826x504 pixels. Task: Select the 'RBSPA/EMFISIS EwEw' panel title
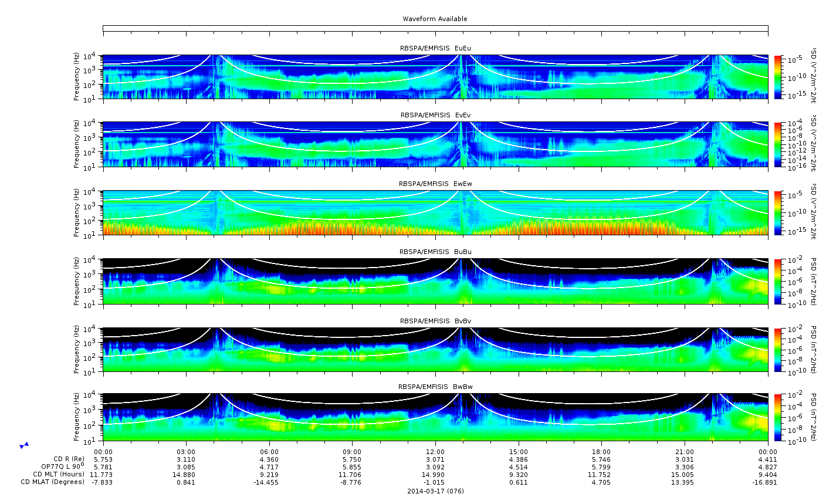click(435, 184)
